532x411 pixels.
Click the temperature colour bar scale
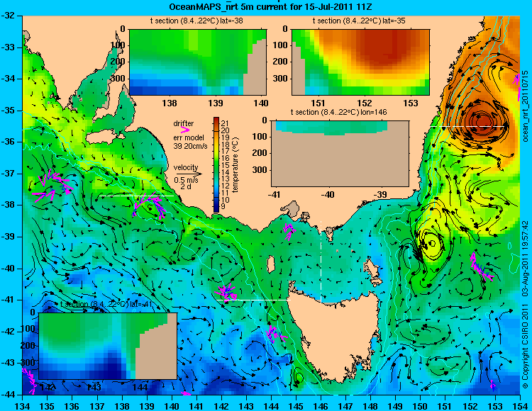click(216, 164)
